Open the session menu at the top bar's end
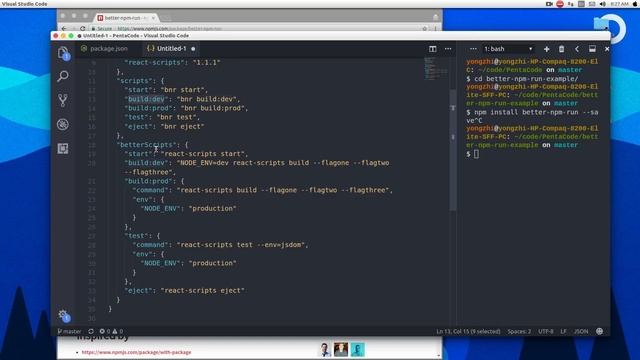 636,4
